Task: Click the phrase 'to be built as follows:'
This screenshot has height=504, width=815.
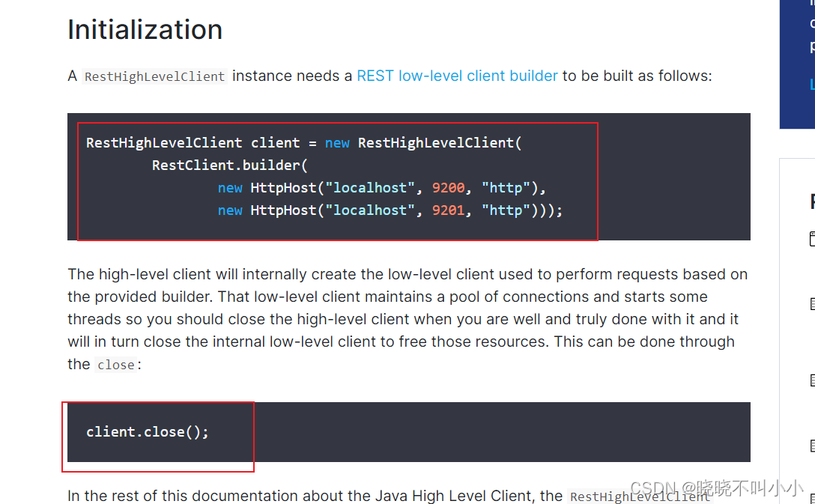Action: tap(637, 76)
